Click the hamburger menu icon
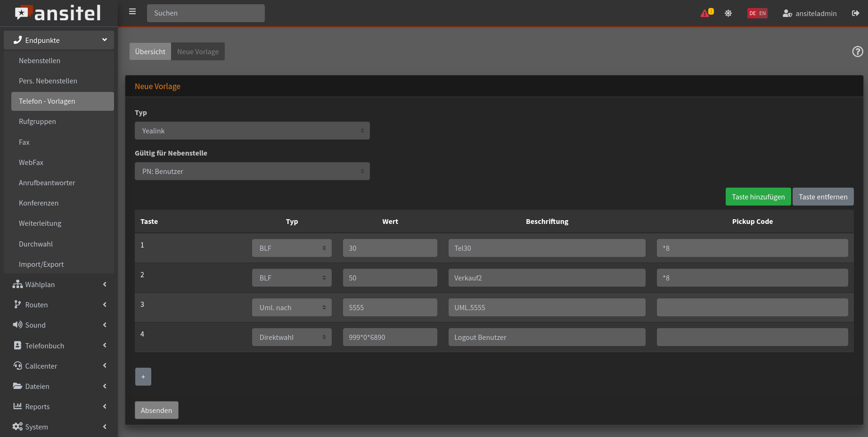 [132, 12]
